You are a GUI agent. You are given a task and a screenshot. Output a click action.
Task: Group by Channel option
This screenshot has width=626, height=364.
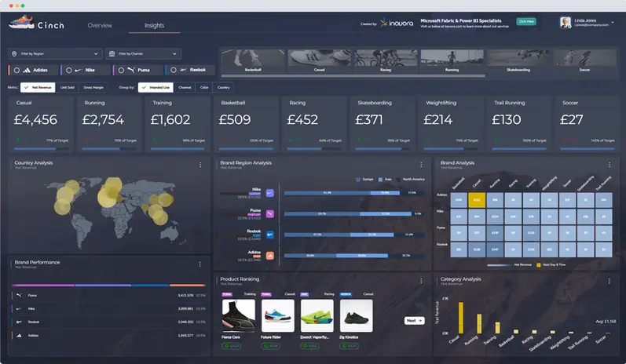pyautogui.click(x=185, y=87)
